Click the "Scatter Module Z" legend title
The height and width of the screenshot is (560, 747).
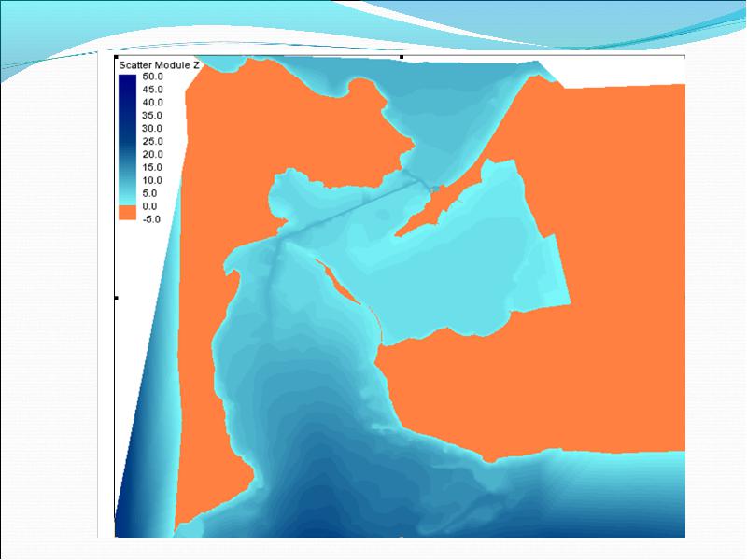[159, 65]
